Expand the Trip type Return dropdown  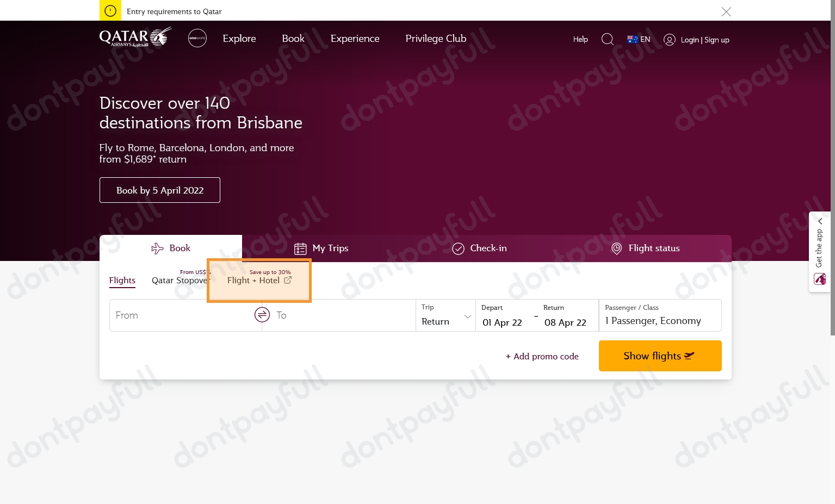point(467,316)
